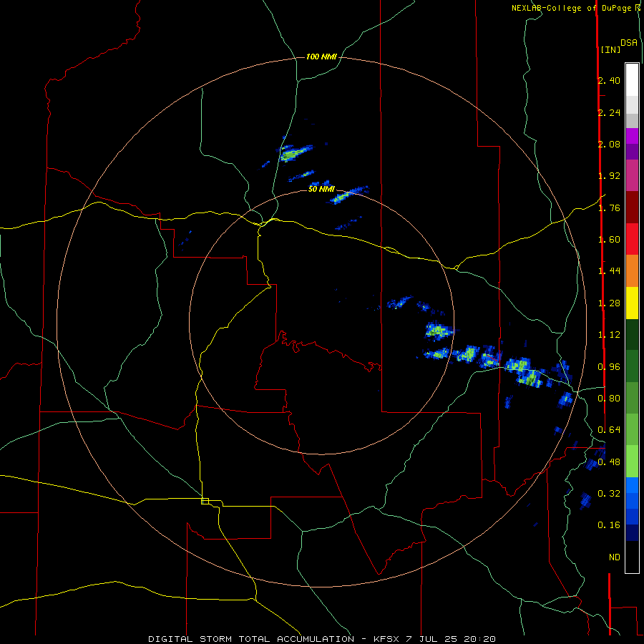Click the 2.40 legend value

point(609,80)
